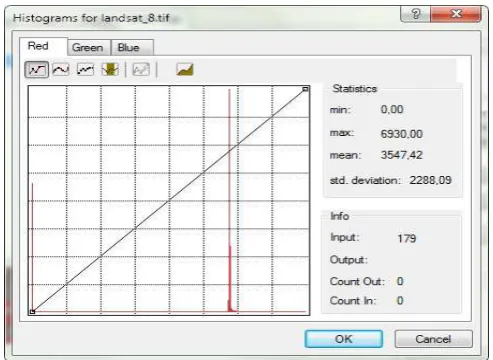This screenshot has width=493, height=360.
Task: Click the std. deviation value 2288,09
Action: (430, 180)
